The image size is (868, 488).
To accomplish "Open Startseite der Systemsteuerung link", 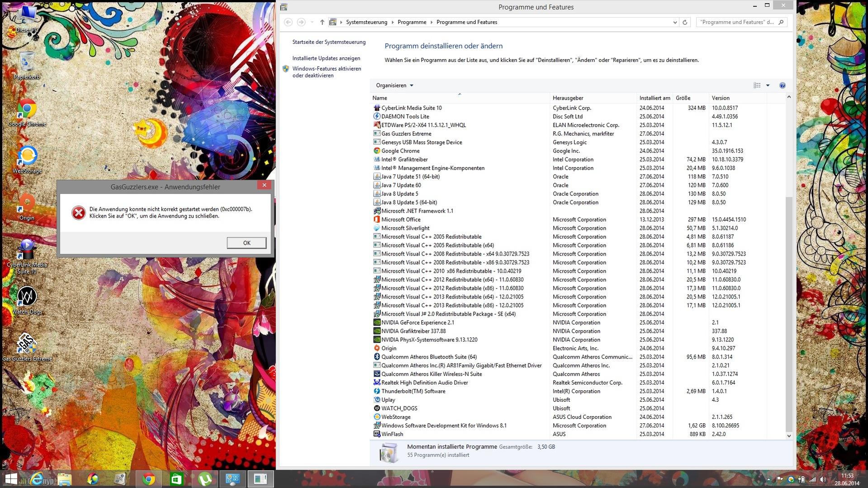I will pos(329,42).
